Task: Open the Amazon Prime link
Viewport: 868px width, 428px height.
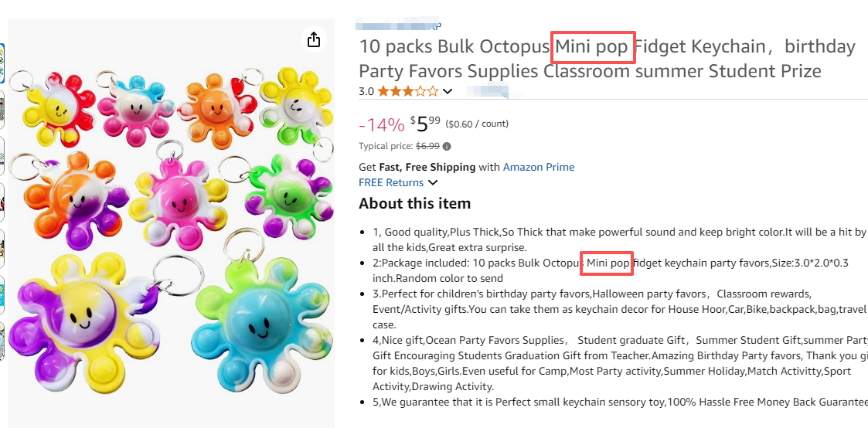Action: [x=538, y=167]
